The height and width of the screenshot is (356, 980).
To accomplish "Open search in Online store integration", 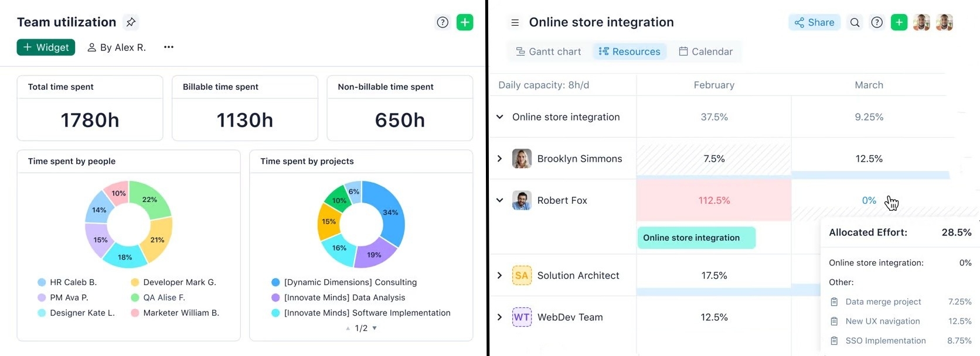I will point(855,22).
